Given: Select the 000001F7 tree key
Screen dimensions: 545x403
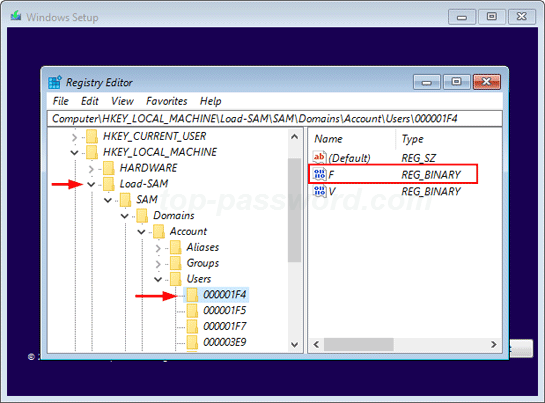Looking at the screenshot, I should coord(225,326).
